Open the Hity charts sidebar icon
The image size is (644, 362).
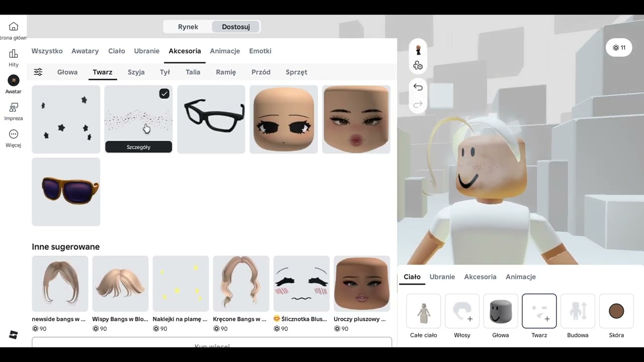pos(14,53)
